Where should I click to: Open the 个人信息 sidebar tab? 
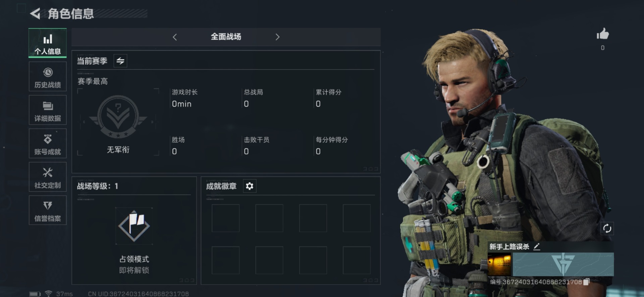[48, 43]
